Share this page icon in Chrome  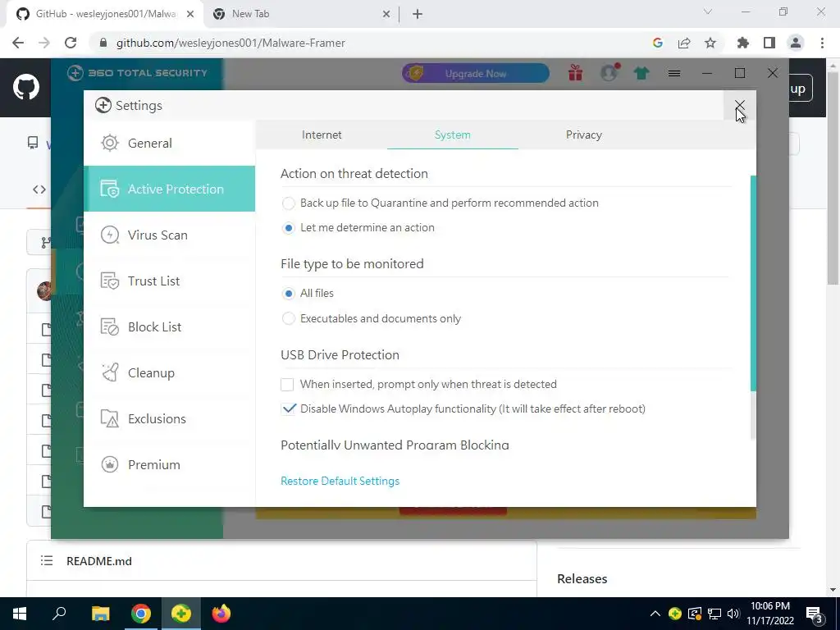point(684,43)
